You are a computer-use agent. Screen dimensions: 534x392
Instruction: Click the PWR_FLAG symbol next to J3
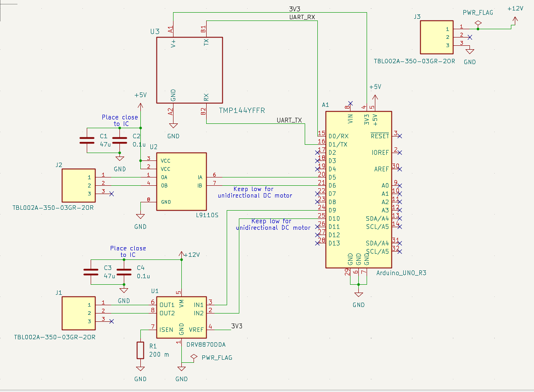click(478, 23)
